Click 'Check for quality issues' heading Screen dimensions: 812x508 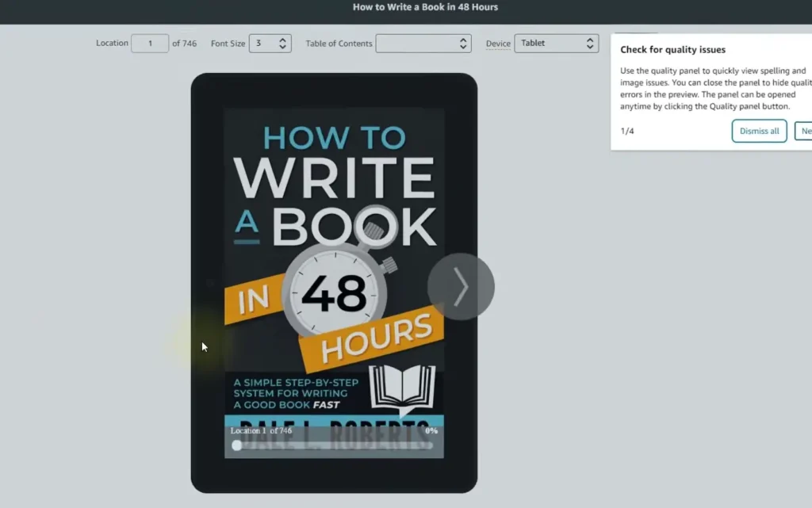pos(672,50)
